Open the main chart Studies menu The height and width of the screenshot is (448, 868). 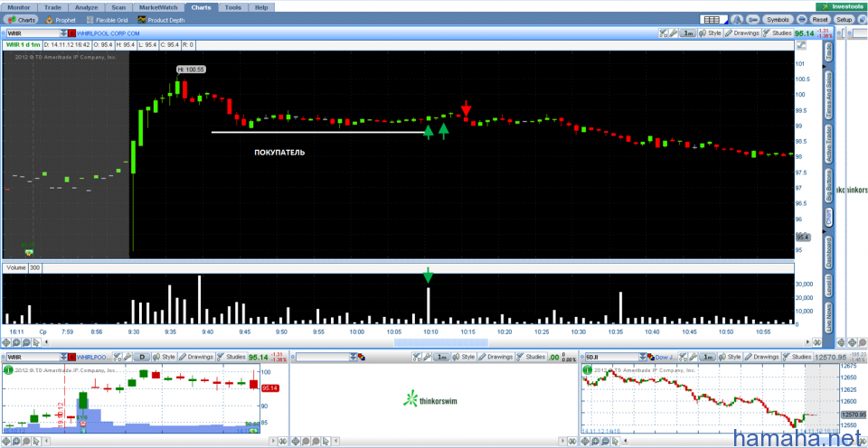click(778, 33)
